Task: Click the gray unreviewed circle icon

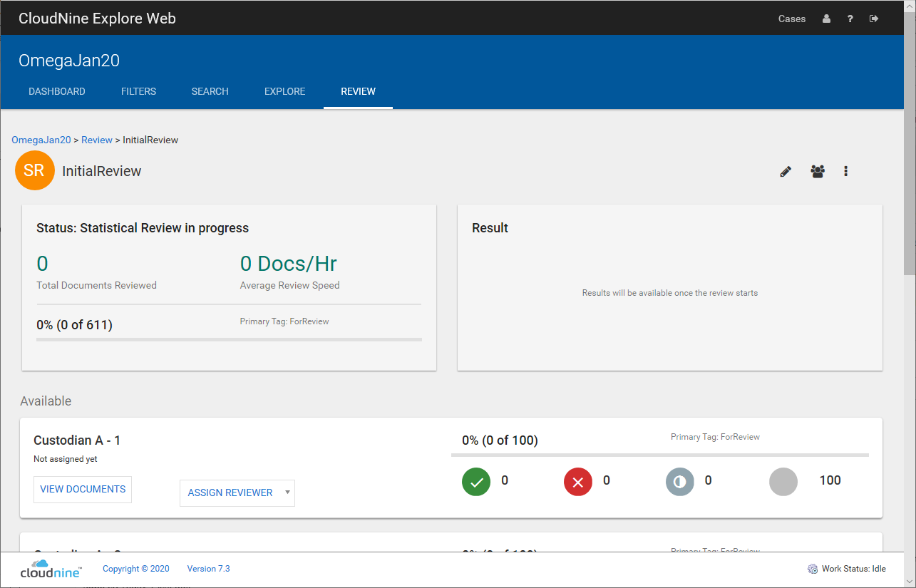Action: [783, 482]
